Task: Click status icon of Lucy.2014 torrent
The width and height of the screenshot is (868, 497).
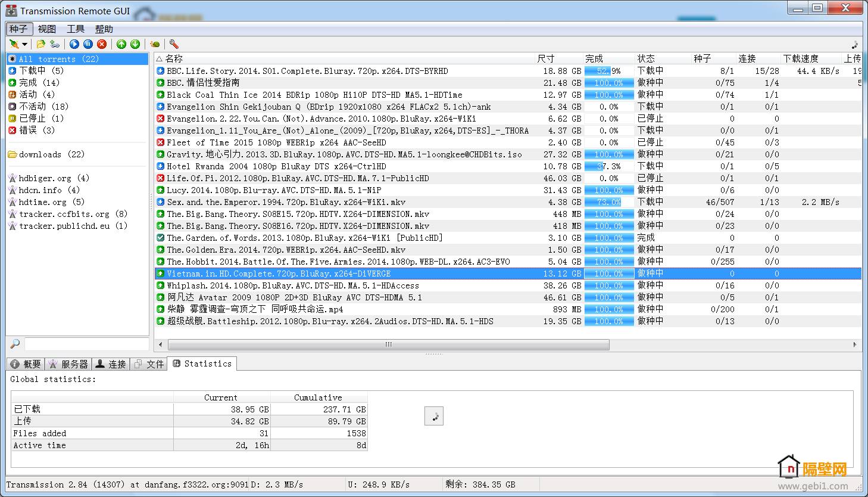Action: click(160, 190)
